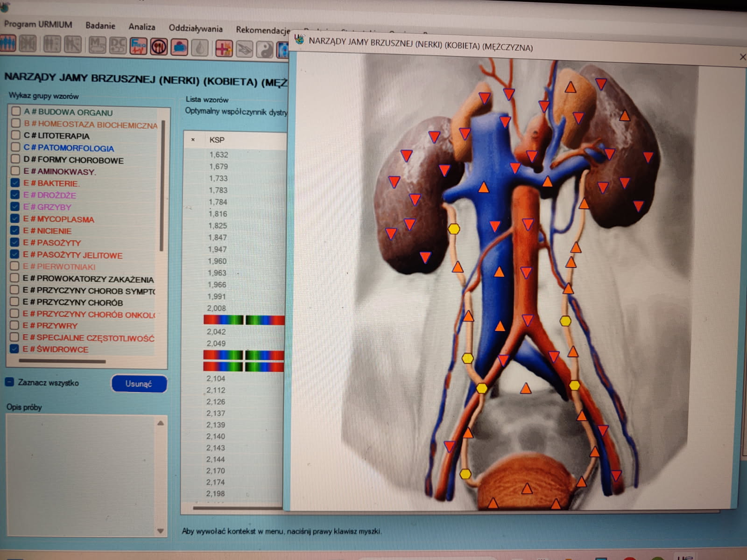Screen dimensions: 747x560
Task: Check the C # PATOMORFOLOGIA checkbox
Action: tap(15, 147)
